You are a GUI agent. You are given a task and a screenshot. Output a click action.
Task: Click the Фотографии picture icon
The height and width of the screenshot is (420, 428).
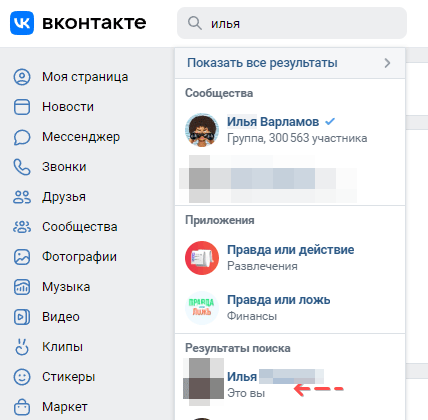point(22,257)
